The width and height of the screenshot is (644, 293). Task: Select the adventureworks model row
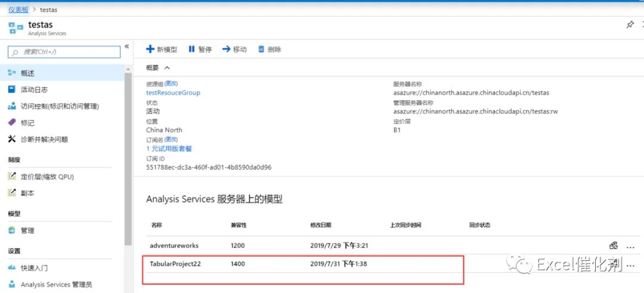pyautogui.click(x=393, y=246)
